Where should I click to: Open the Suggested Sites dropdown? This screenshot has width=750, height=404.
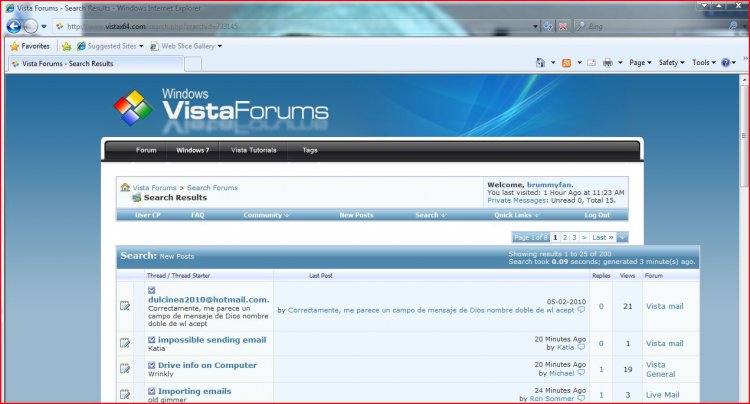110,46
